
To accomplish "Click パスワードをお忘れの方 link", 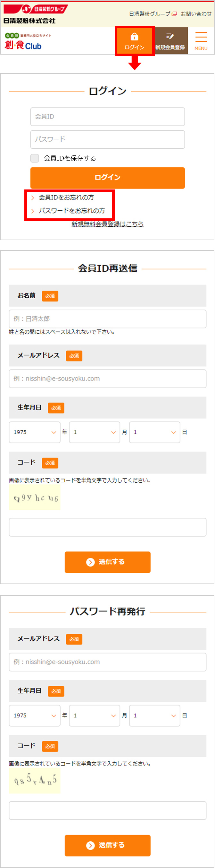I will (71, 211).
